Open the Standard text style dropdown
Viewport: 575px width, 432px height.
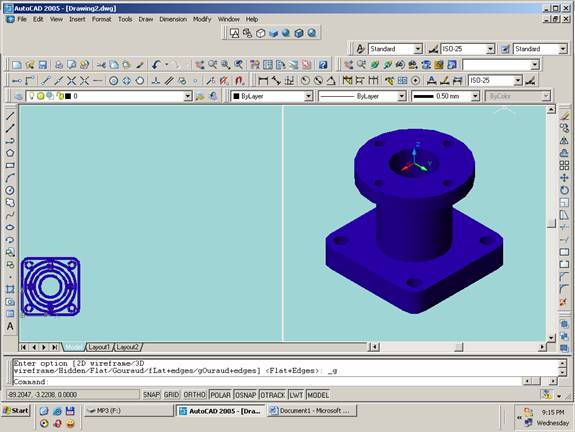pyautogui.click(x=418, y=49)
